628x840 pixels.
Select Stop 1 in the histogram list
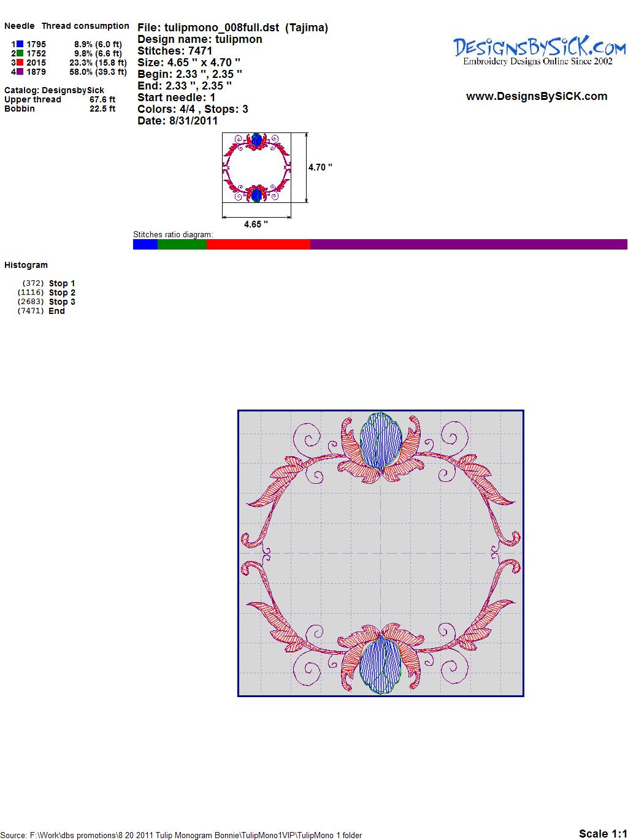click(62, 283)
